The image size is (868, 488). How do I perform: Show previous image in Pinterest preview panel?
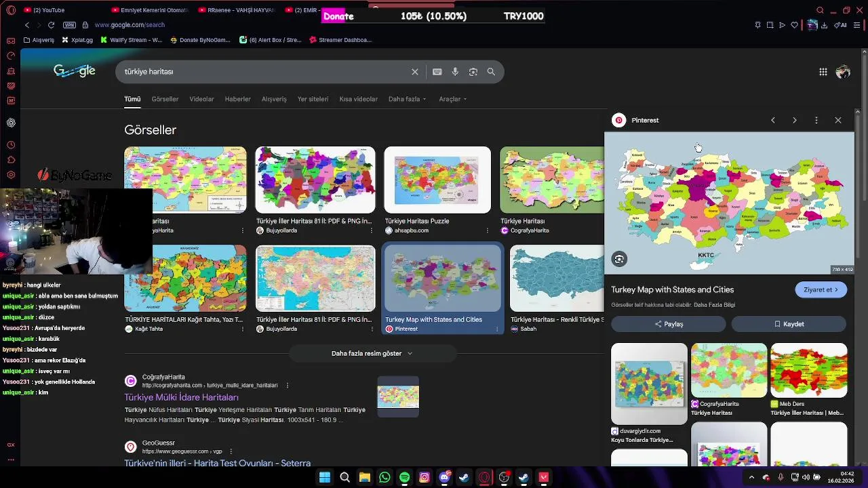pyautogui.click(x=773, y=120)
